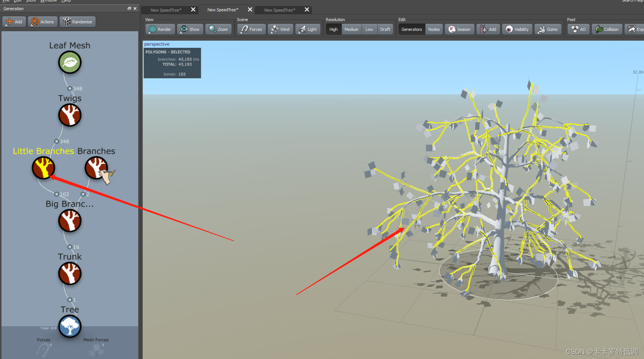The width and height of the screenshot is (644, 359).
Task: Set resolution to Low
Action: point(369,29)
